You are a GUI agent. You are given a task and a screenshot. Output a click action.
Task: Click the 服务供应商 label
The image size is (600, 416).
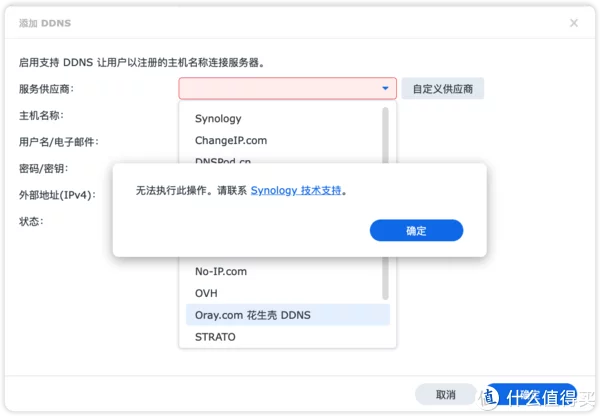click(x=46, y=89)
